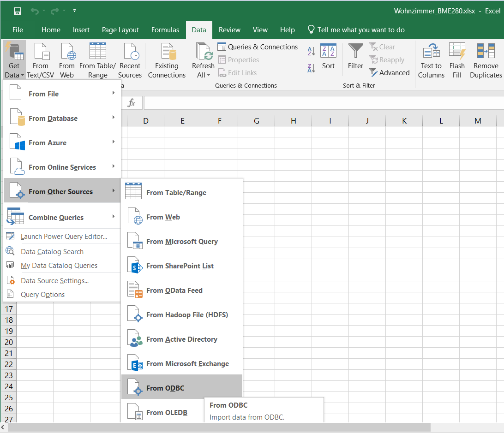Image resolution: width=504 pixels, height=433 pixels.
Task: Choose From Table/Range in submenu
Action: point(182,192)
